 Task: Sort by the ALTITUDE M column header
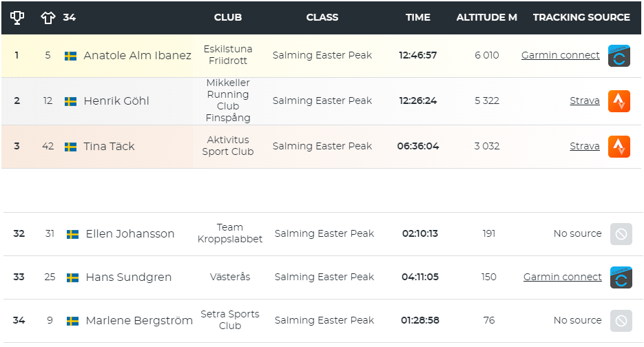487,18
